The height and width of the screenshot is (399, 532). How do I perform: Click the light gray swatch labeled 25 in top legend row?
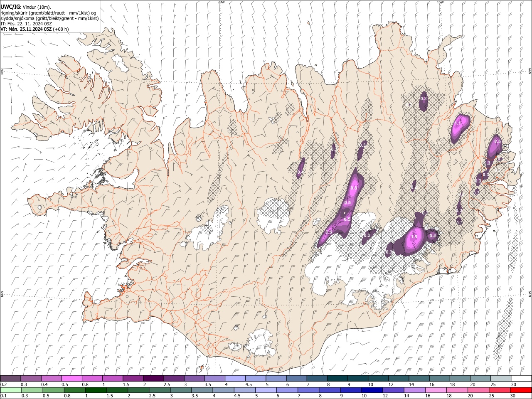pos(501,378)
